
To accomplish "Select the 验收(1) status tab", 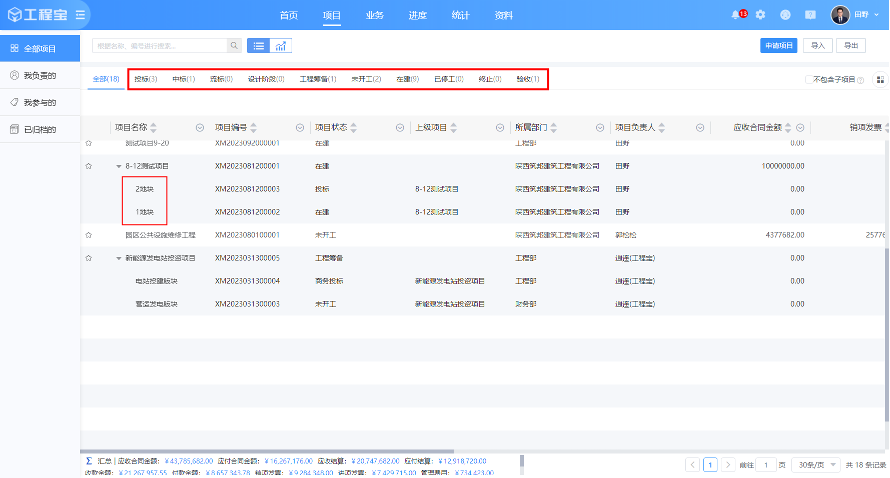I will [528, 79].
